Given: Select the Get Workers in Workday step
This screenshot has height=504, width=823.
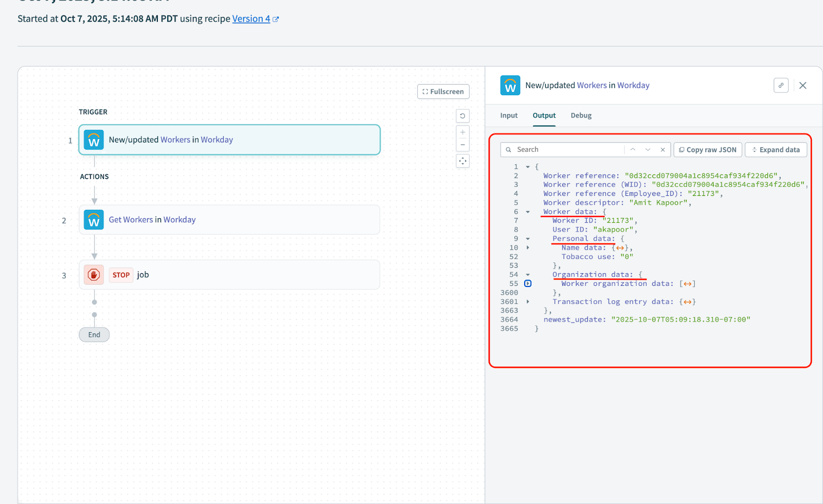Looking at the screenshot, I should pos(229,220).
